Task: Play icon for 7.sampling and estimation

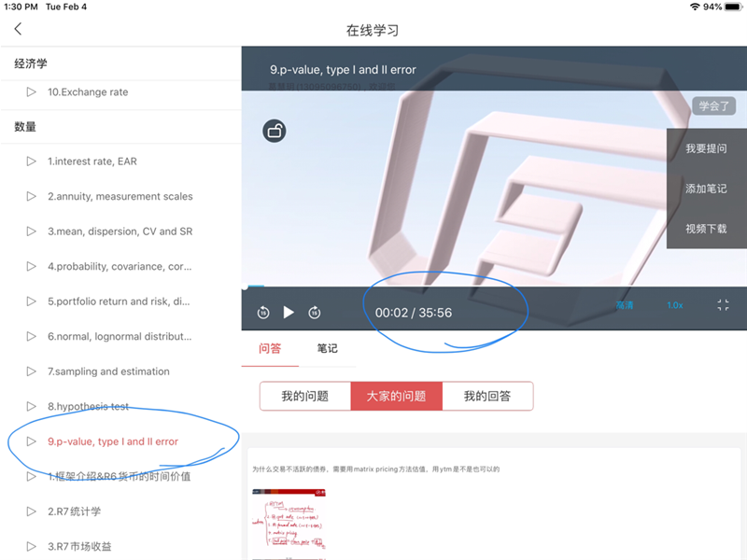Action: point(32,371)
